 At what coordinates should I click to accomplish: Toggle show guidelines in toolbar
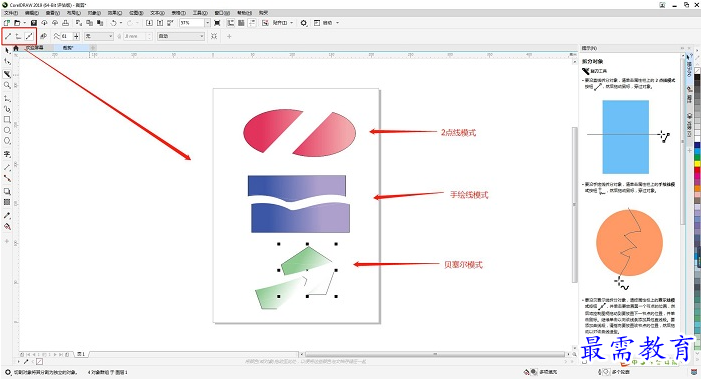coord(252,23)
